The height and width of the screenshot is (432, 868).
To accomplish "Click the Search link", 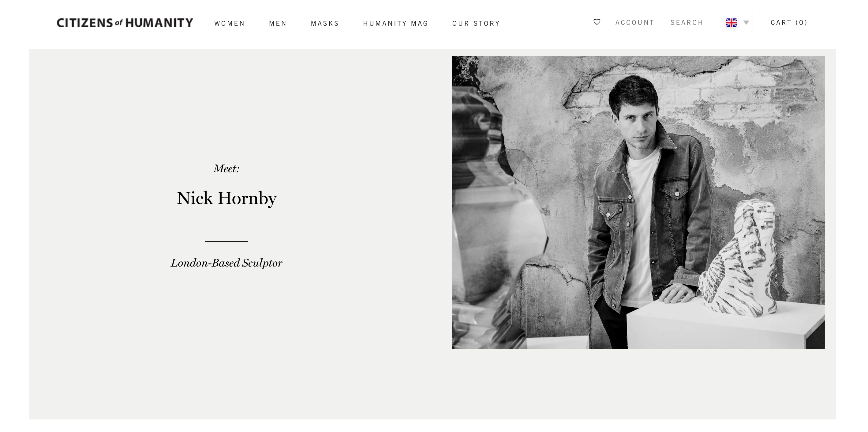I will pyautogui.click(x=687, y=23).
